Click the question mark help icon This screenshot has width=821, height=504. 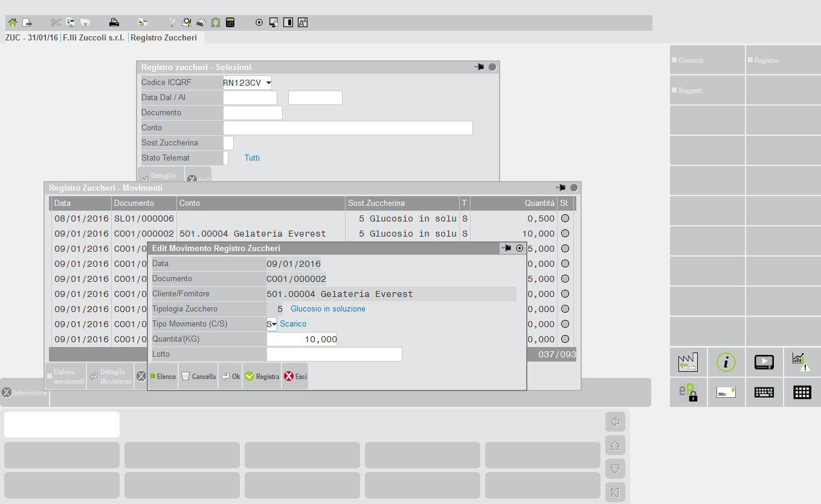[x=172, y=23]
